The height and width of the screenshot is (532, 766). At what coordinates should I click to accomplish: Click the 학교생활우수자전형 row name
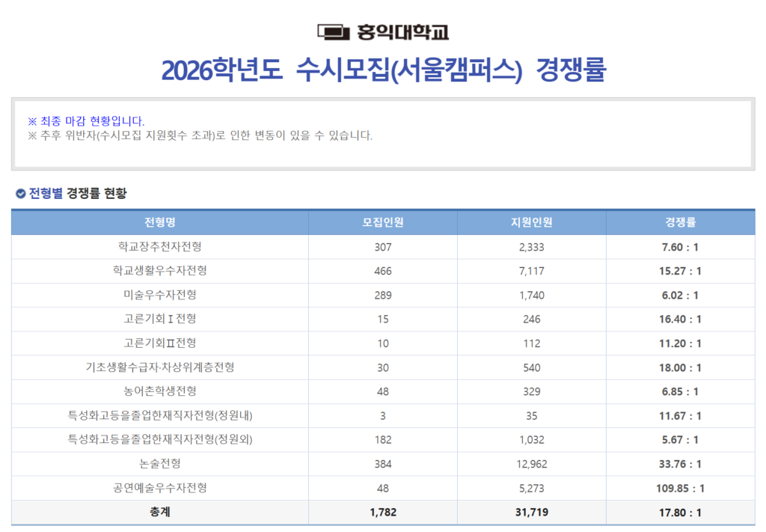click(x=160, y=271)
